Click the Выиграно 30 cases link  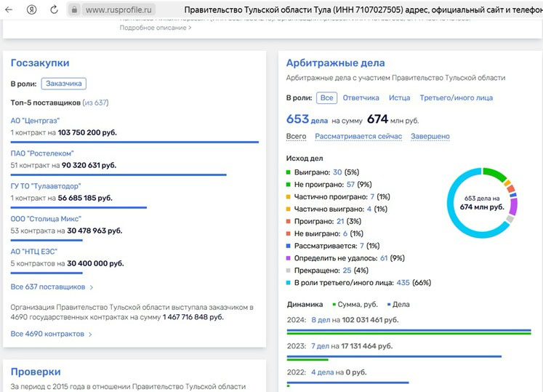[x=337, y=172]
